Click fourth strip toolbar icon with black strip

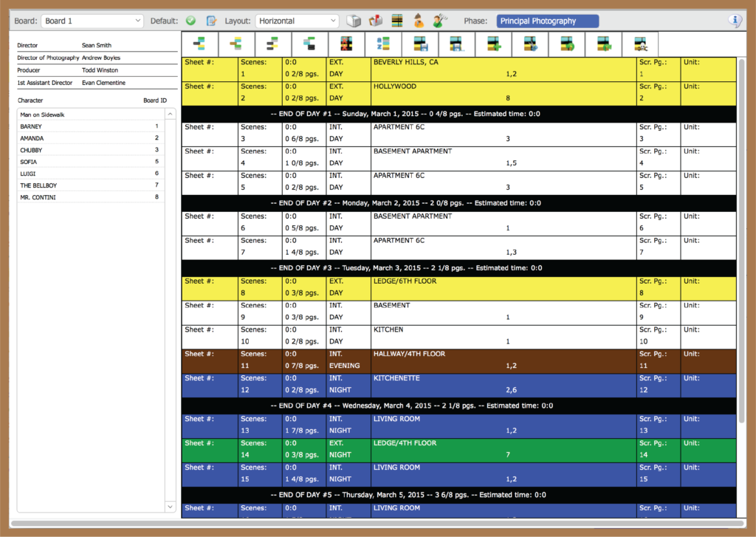coord(309,44)
